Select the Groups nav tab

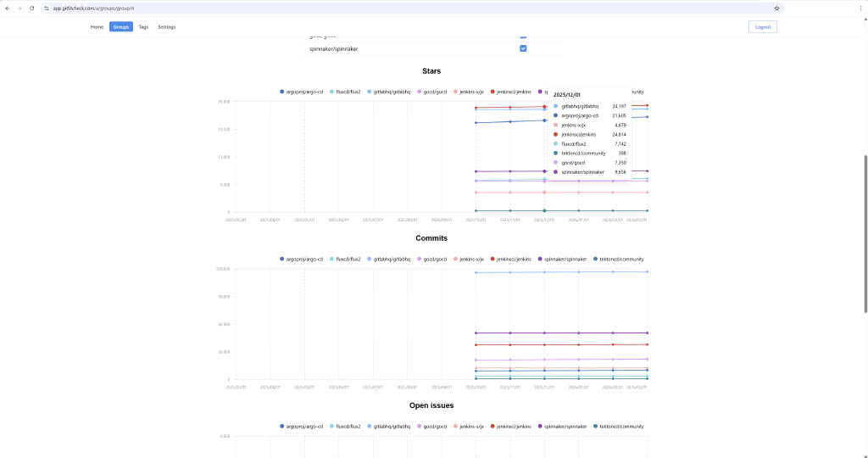pos(120,26)
